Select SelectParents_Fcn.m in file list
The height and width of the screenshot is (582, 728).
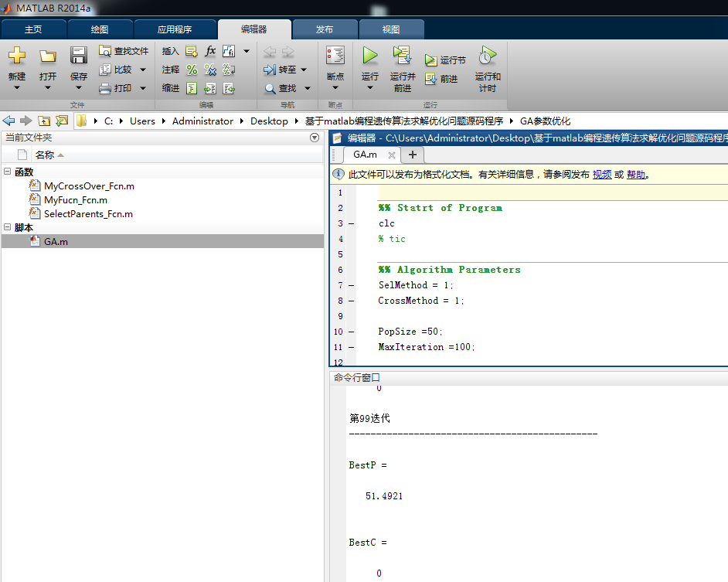point(88,214)
